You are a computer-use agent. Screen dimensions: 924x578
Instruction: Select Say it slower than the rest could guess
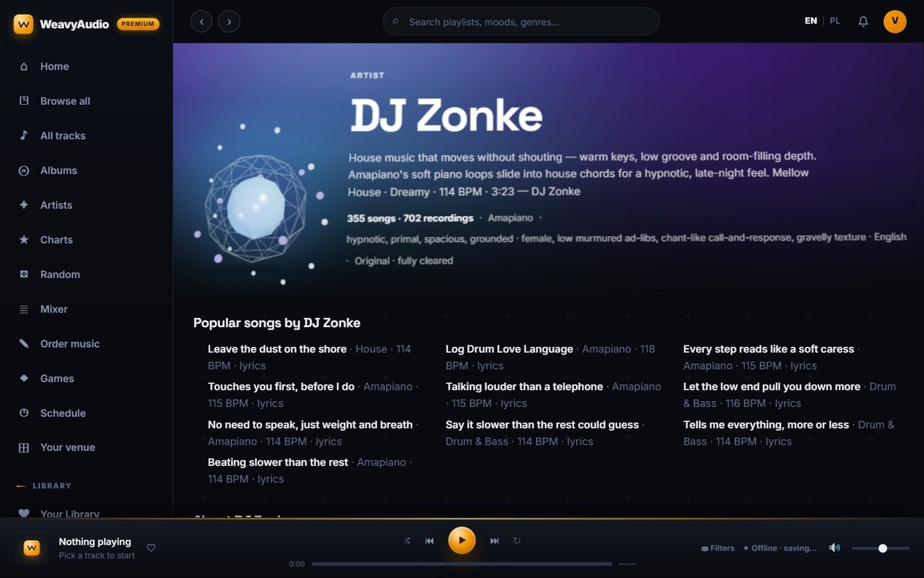coord(542,425)
